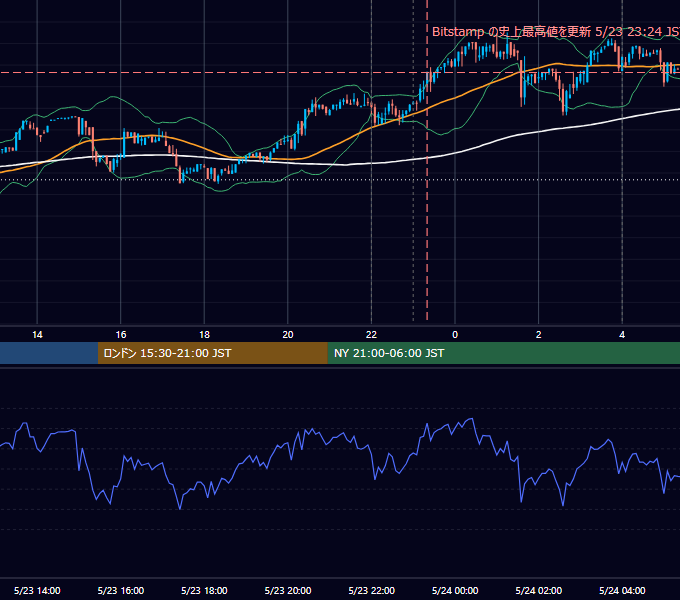Click the 5/24 04:00 date label
680x600 pixels.
pos(622,590)
